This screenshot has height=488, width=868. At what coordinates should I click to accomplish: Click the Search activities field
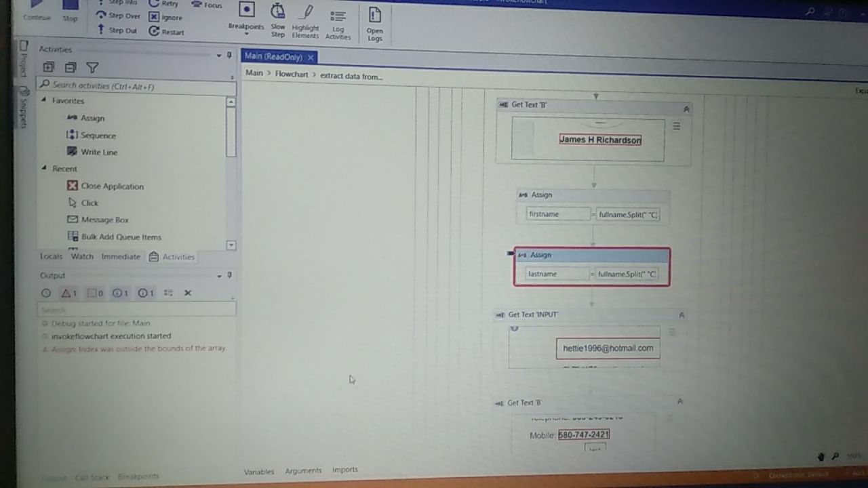click(x=137, y=86)
